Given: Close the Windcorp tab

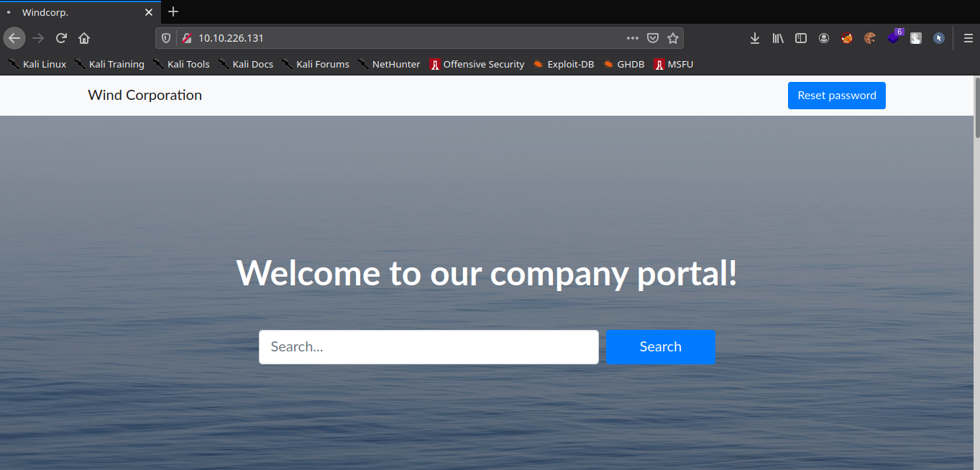Looking at the screenshot, I should (149, 12).
